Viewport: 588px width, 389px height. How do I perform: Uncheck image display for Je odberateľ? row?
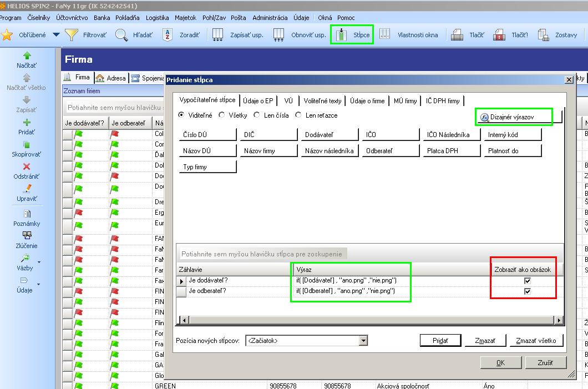[x=527, y=291]
